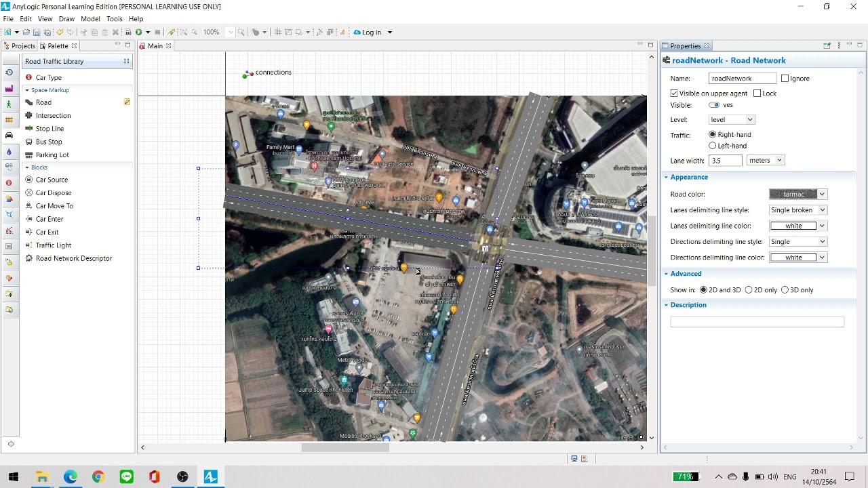Screen dimensions: 868x488
Task: Click the Undo toolbar icon
Action: tap(60, 32)
